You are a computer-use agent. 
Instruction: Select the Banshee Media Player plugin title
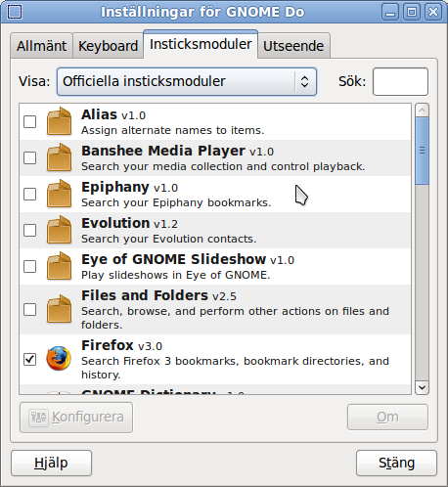[x=178, y=151]
